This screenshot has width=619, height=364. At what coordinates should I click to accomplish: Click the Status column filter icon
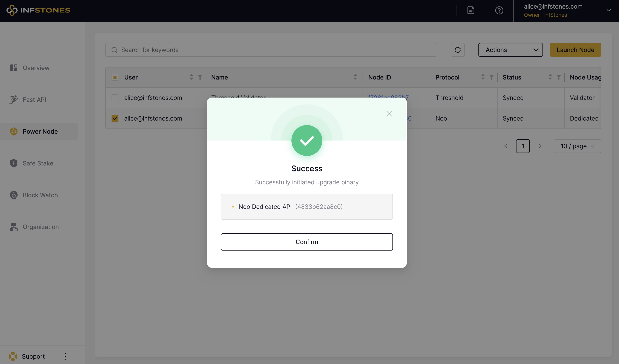[559, 77]
